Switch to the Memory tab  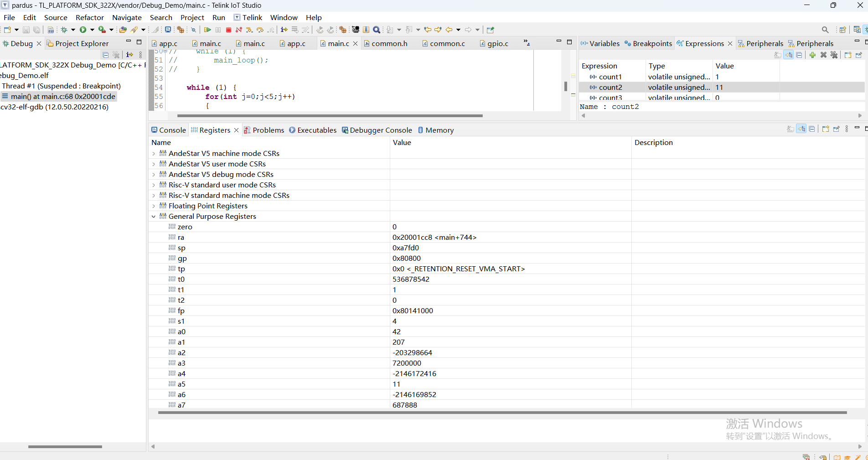[435, 130]
